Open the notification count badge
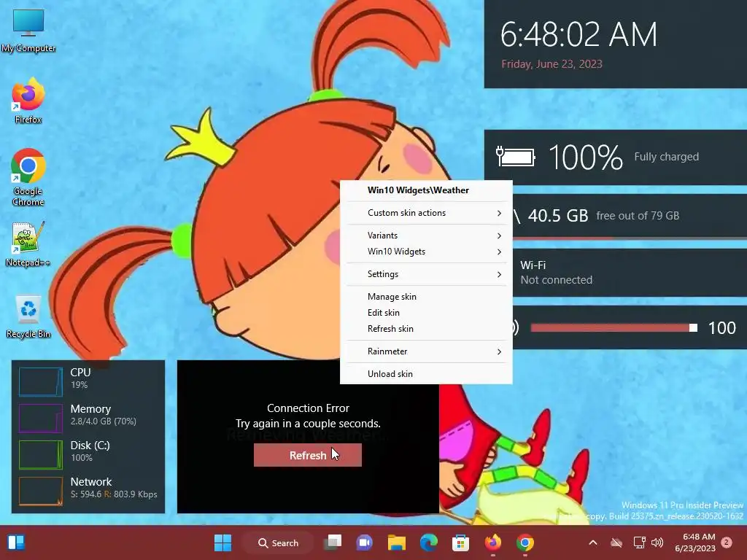 click(x=727, y=542)
